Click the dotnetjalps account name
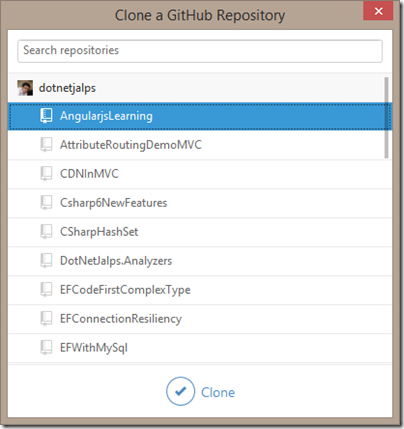This screenshot has height=429, width=404. (67, 88)
